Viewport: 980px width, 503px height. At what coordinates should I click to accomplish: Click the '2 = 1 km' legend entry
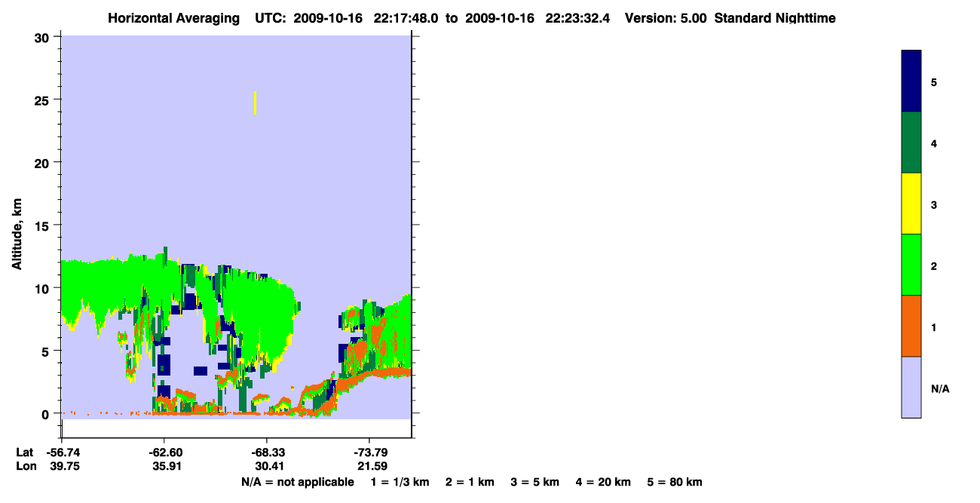pos(470,482)
